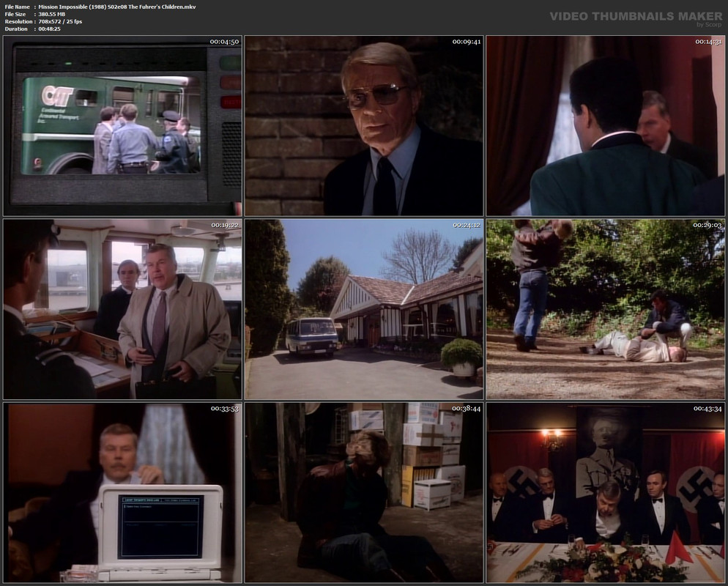This screenshot has width=728, height=586.
Task: Open the thumbnail timestamped 00:19:22
Action: click(122, 309)
